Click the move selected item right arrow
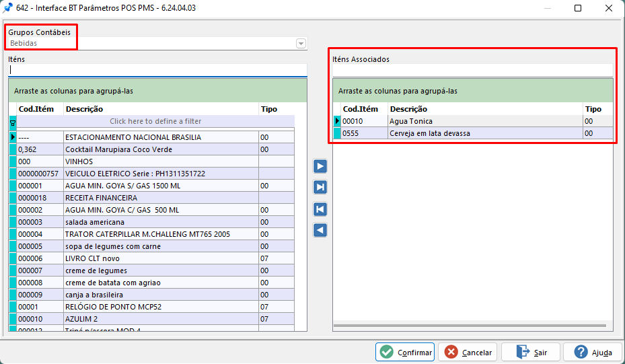Viewport: 625px width, 364px height. point(320,166)
